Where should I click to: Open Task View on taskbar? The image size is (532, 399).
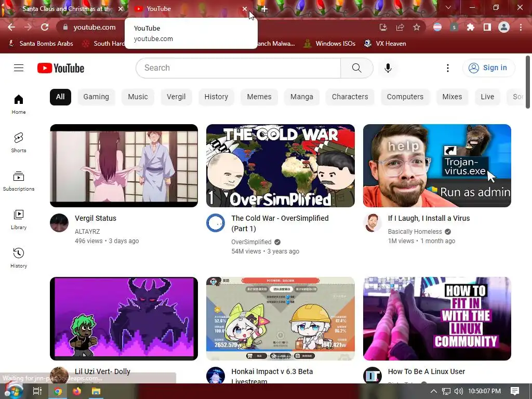tap(37, 391)
